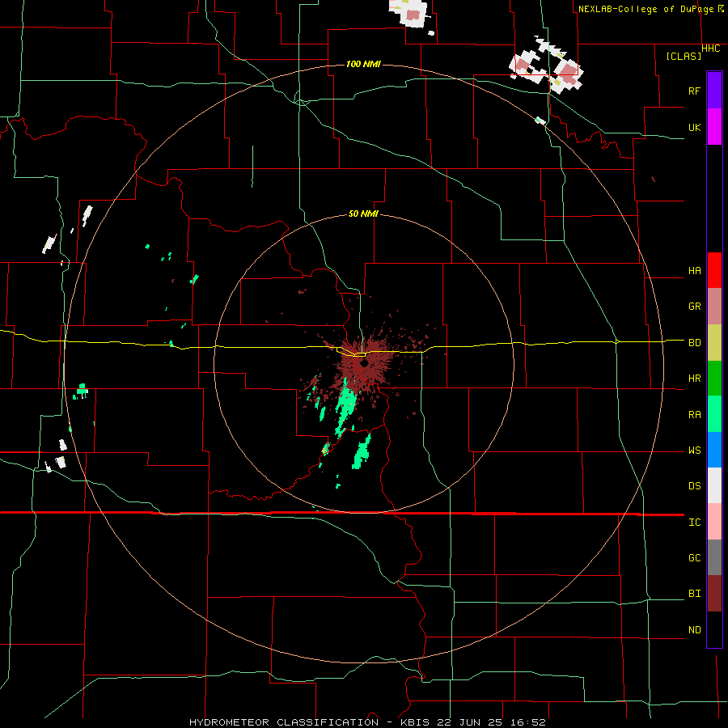Click the HHC product label
This screenshot has height=728, width=728.
pos(710,49)
